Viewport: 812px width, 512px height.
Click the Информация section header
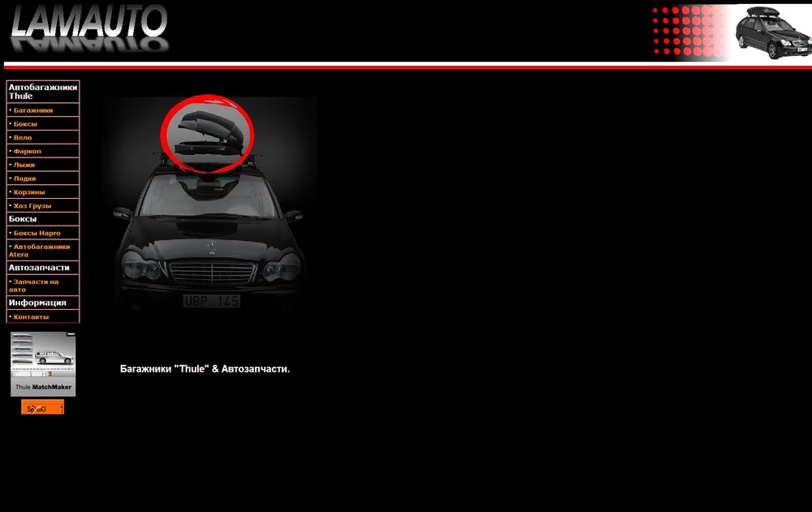point(37,303)
